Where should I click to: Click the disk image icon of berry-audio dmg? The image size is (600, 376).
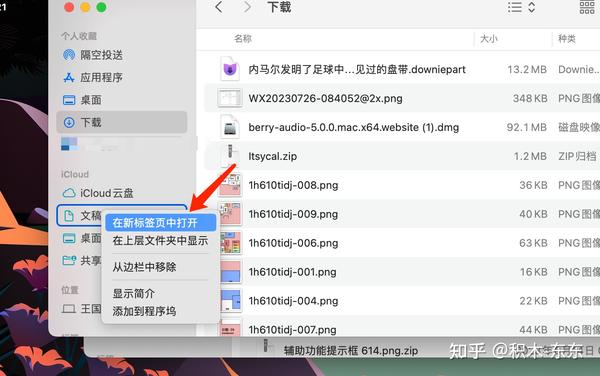point(230,127)
